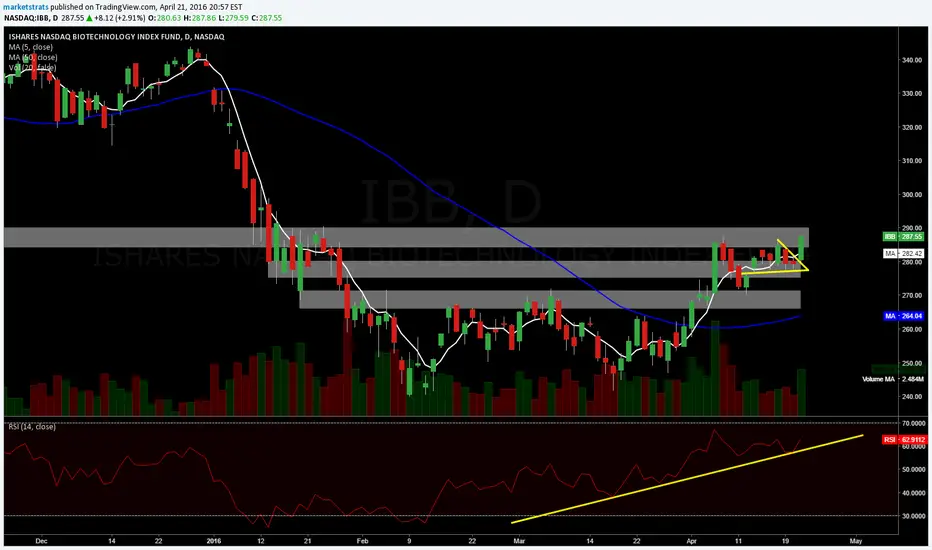The height and width of the screenshot is (550, 932).
Task: Click the 310.00 price axis label
Action: click(912, 161)
